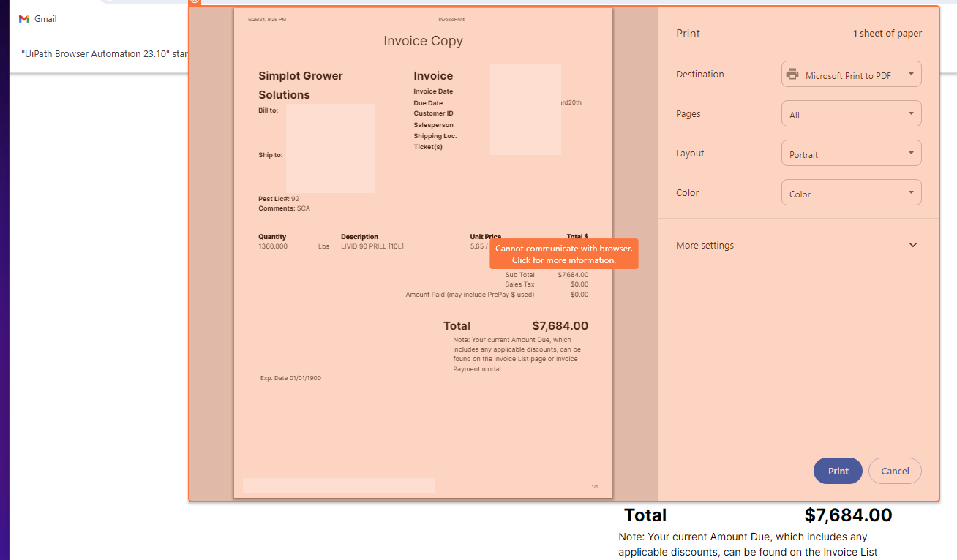The image size is (957, 560).
Task: Expand More settings section
Action: pos(797,245)
